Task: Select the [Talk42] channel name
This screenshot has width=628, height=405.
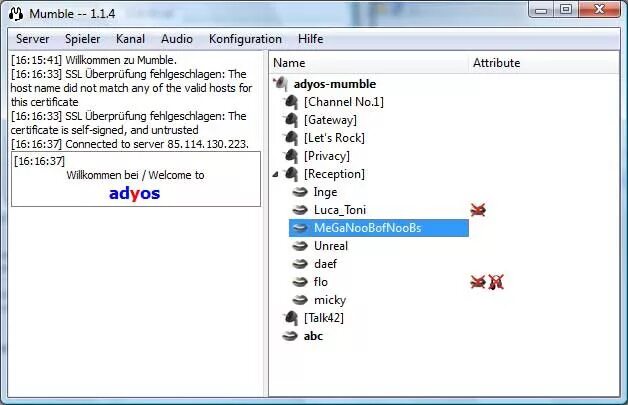Action: (324, 318)
